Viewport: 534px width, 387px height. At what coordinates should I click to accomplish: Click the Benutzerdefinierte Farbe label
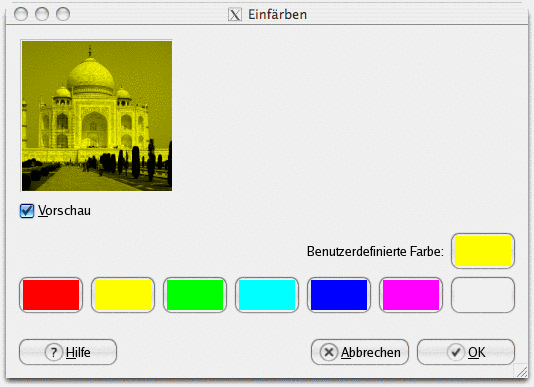375,251
